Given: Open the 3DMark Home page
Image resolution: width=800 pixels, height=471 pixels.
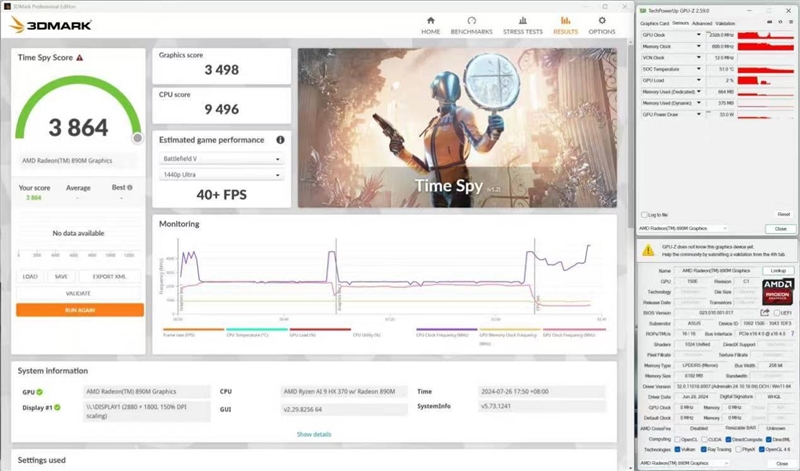Looking at the screenshot, I should [431, 26].
